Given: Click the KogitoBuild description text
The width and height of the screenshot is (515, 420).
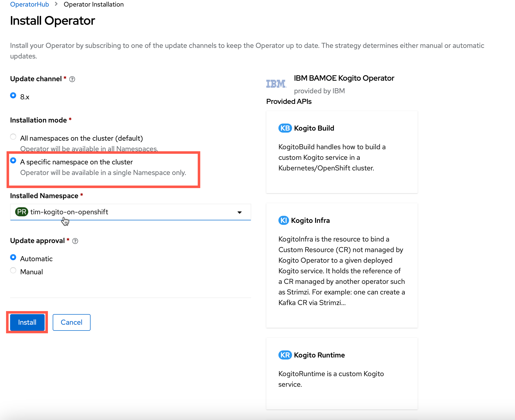Looking at the screenshot, I should coord(332,157).
